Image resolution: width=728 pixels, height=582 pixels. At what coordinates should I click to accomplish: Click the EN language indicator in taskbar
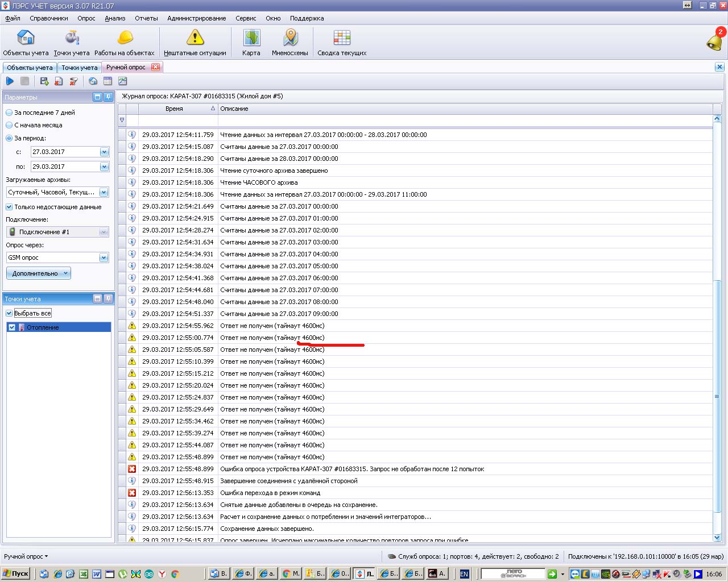click(464, 574)
